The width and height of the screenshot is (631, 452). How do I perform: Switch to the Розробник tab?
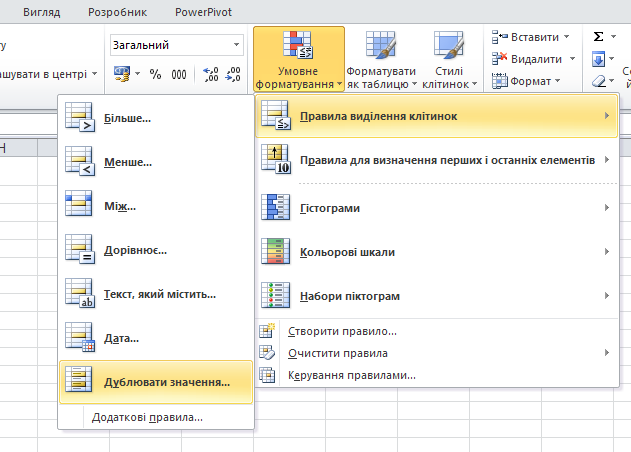[117, 12]
